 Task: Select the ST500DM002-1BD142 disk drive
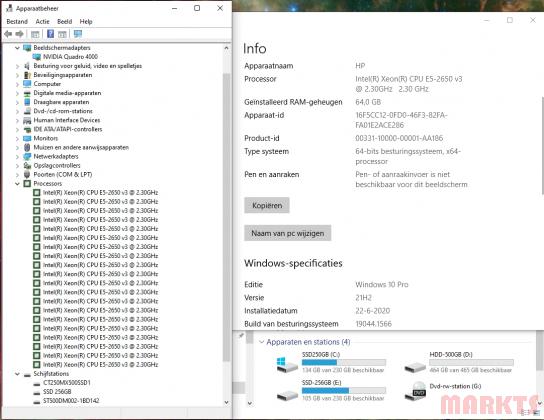(71, 401)
